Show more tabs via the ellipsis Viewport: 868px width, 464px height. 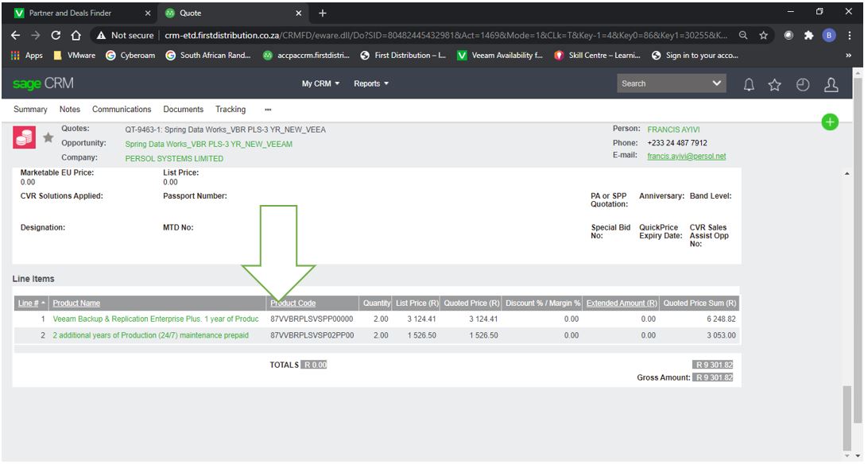point(268,110)
